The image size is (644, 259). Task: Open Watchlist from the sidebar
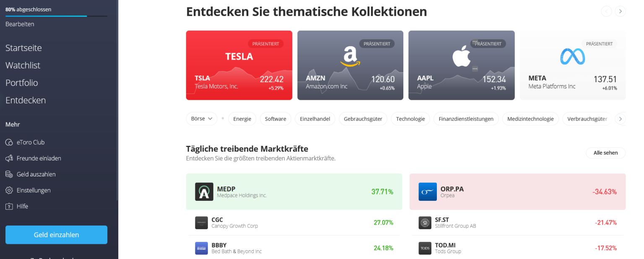tap(23, 65)
